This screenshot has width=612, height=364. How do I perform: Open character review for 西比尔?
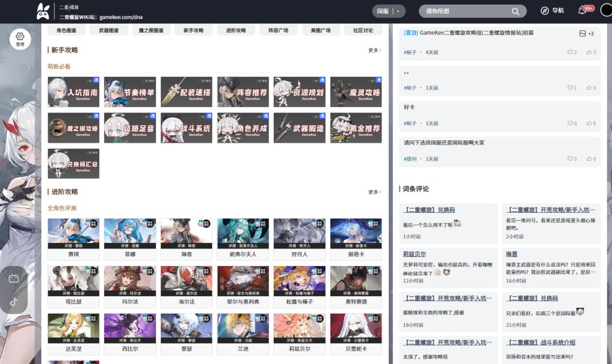click(x=130, y=334)
